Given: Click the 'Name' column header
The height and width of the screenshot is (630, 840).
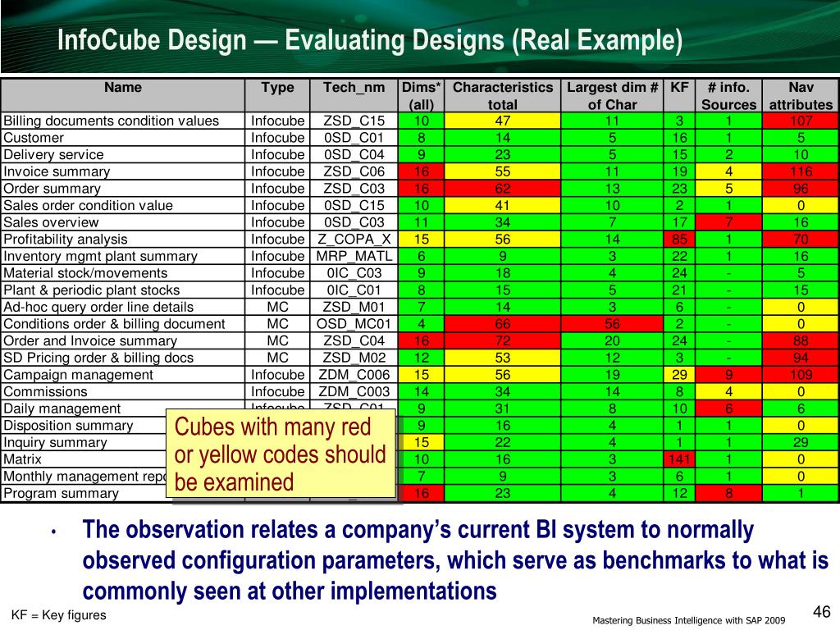Looking at the screenshot, I should click(x=123, y=95).
